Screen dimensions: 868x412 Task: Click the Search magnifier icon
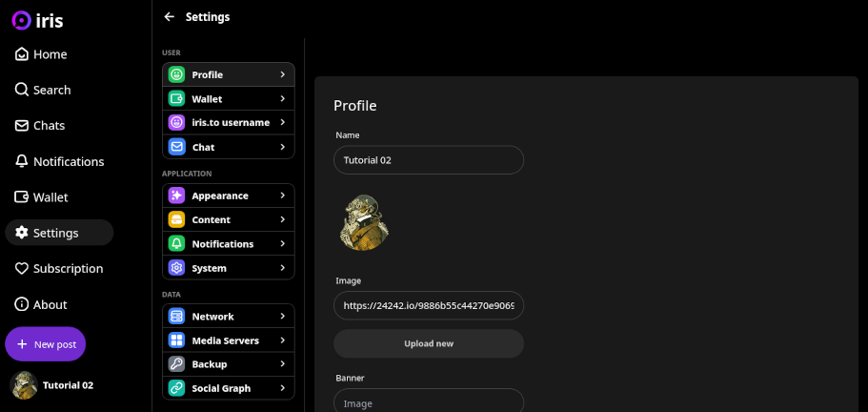pyautogui.click(x=22, y=90)
